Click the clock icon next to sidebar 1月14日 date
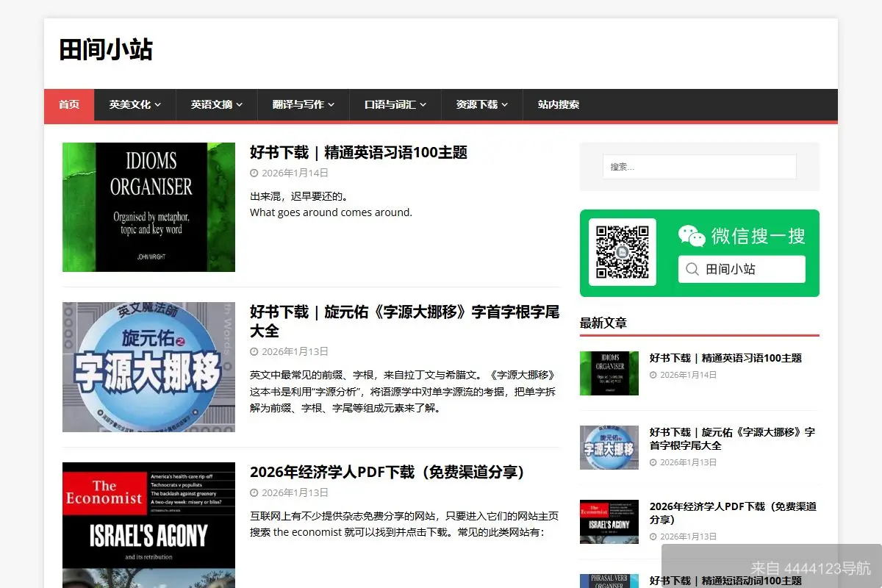The height and width of the screenshot is (588, 882). tap(652, 375)
